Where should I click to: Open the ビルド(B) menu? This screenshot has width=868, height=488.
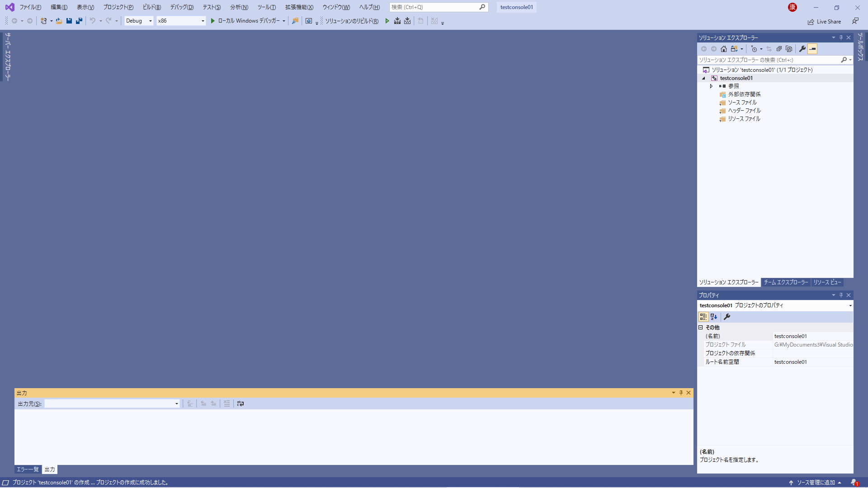click(x=151, y=7)
